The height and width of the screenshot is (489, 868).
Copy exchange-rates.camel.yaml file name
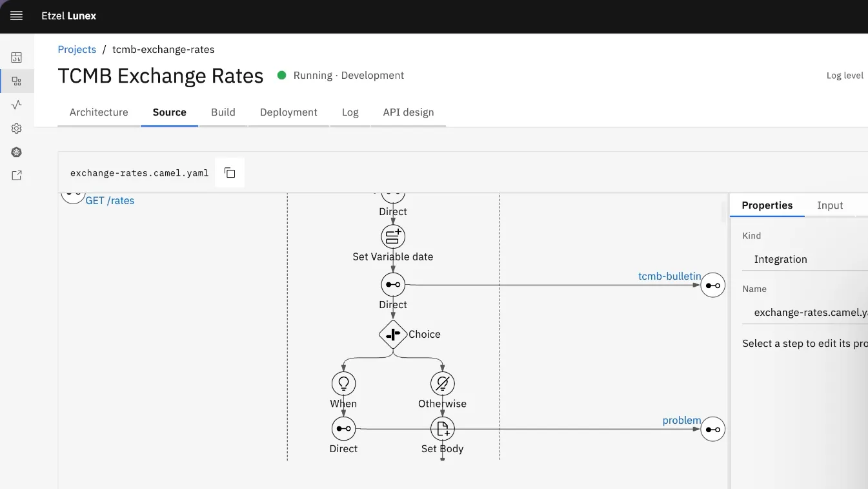click(x=230, y=172)
